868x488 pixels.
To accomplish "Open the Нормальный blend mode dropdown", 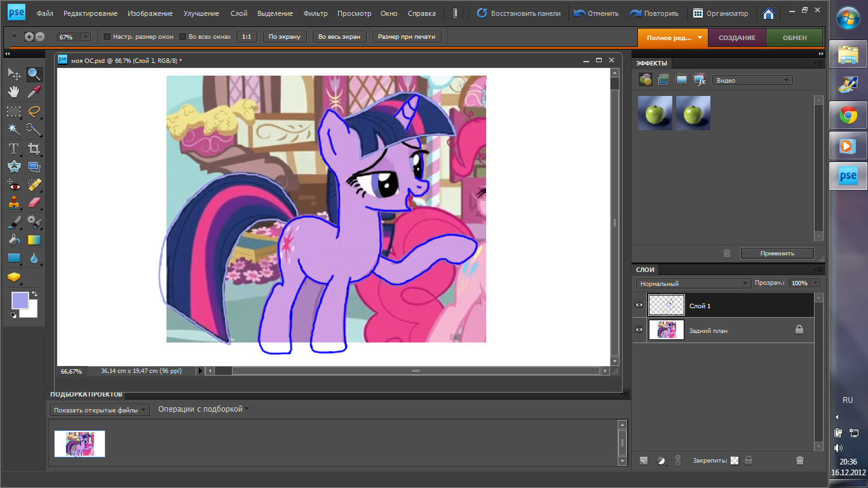I will (693, 283).
